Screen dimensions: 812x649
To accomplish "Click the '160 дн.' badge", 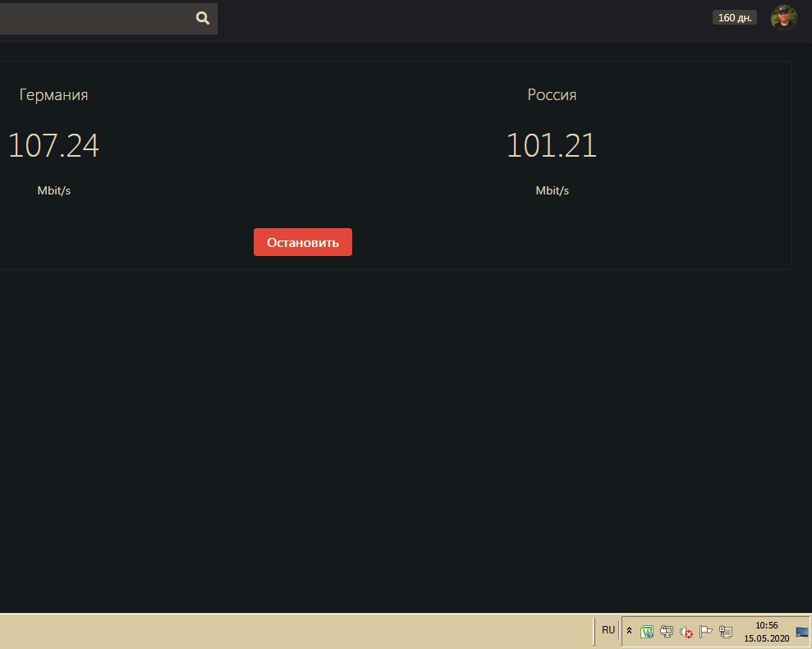I will (734, 17).
